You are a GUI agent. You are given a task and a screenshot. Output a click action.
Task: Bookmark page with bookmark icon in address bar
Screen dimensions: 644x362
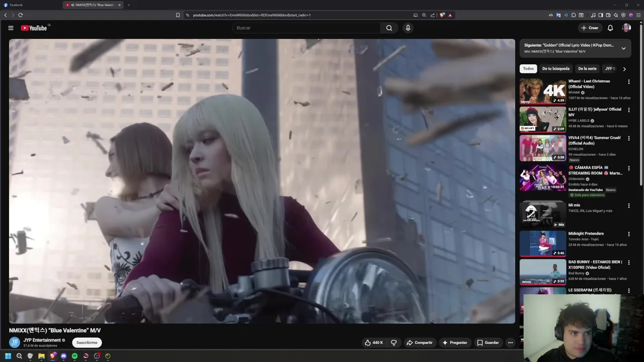(178, 15)
